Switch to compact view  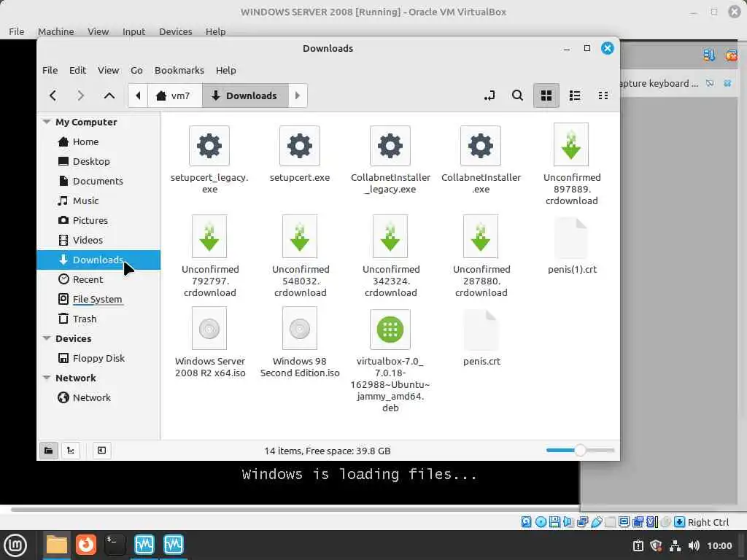click(x=603, y=96)
